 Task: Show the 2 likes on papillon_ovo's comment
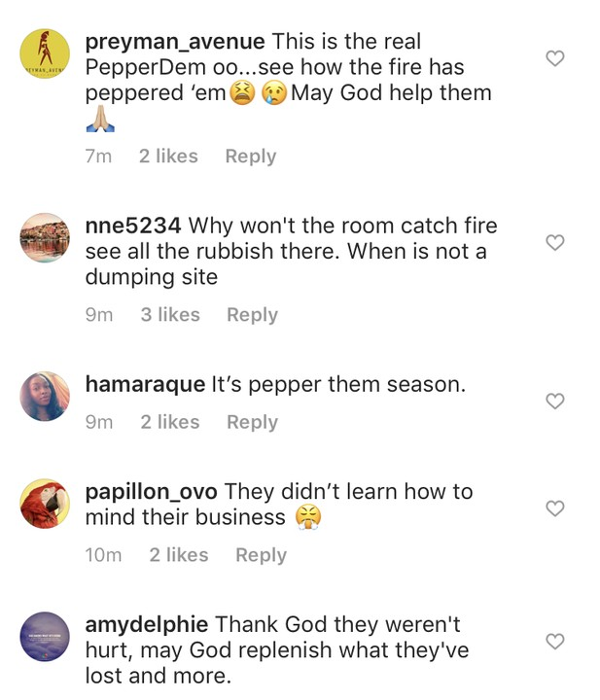[179, 555]
